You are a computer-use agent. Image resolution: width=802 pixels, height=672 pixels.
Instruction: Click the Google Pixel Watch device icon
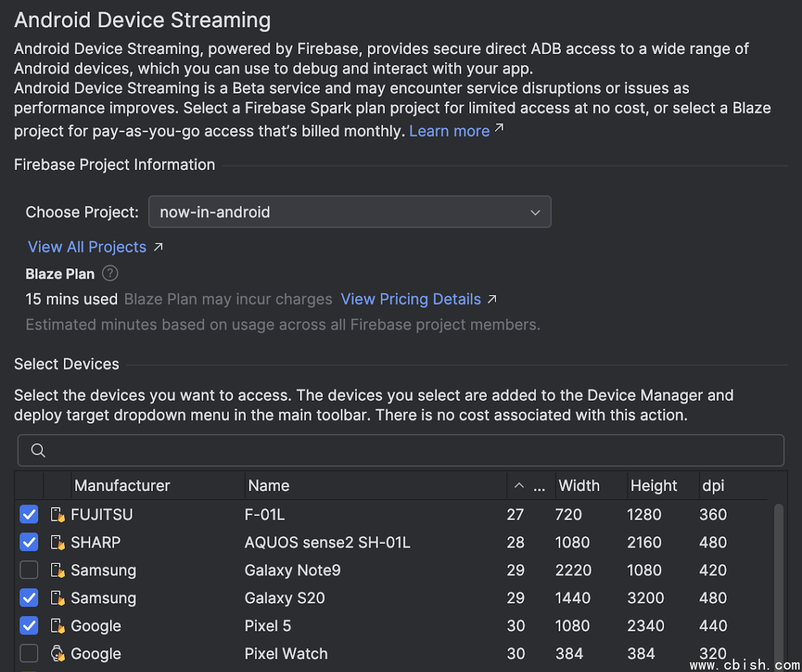[58, 654]
